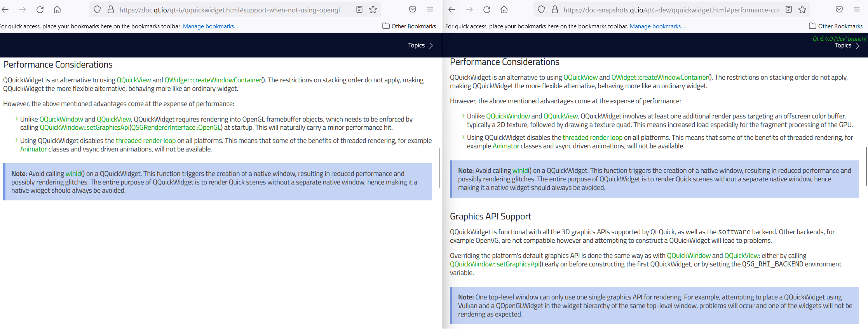Follow the threaded render loop link in the right page
This screenshot has width=868, height=334.
pyautogui.click(x=592, y=137)
